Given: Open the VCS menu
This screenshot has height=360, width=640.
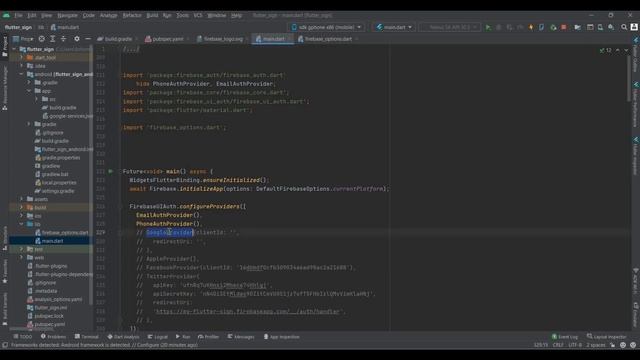Looking at the screenshot, I should [198, 16].
